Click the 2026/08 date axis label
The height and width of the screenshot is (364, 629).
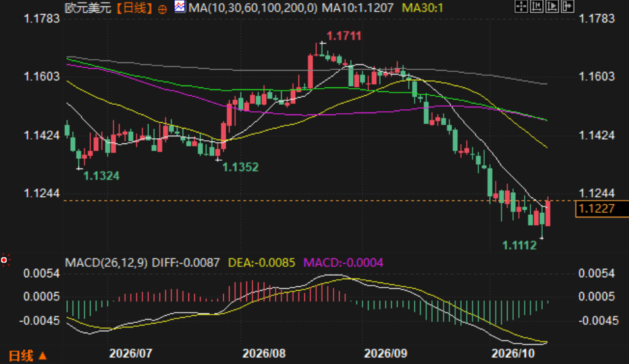point(264,353)
